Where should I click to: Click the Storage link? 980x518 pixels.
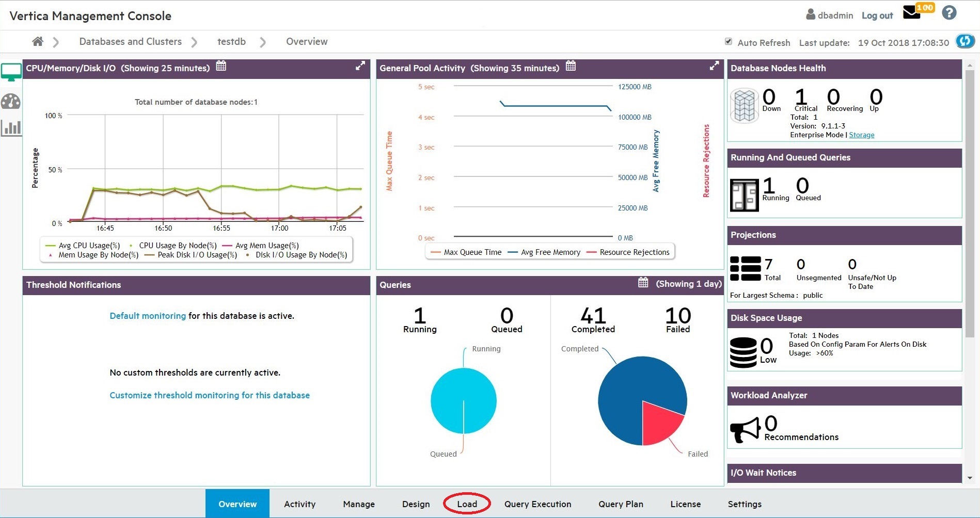point(861,135)
